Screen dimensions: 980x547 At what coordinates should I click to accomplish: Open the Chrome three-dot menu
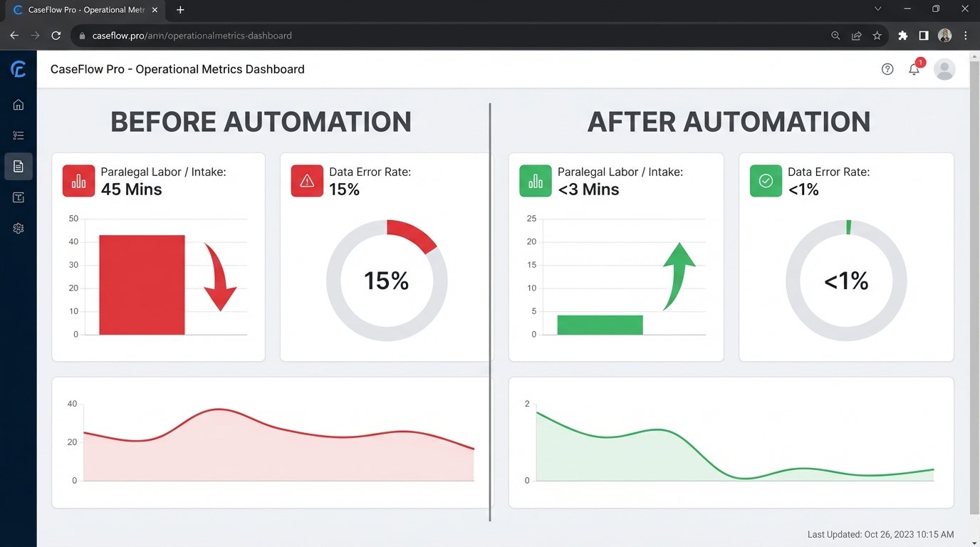965,35
